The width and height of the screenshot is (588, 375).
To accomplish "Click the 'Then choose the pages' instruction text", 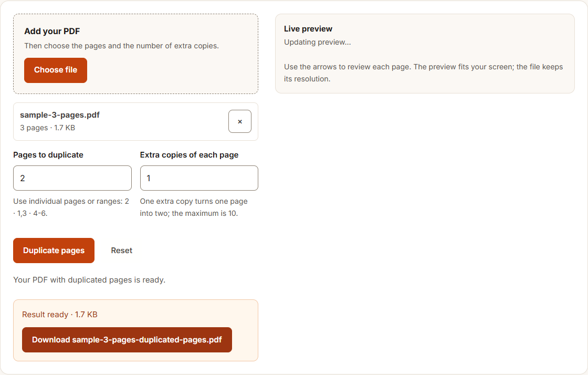I will click(x=121, y=46).
